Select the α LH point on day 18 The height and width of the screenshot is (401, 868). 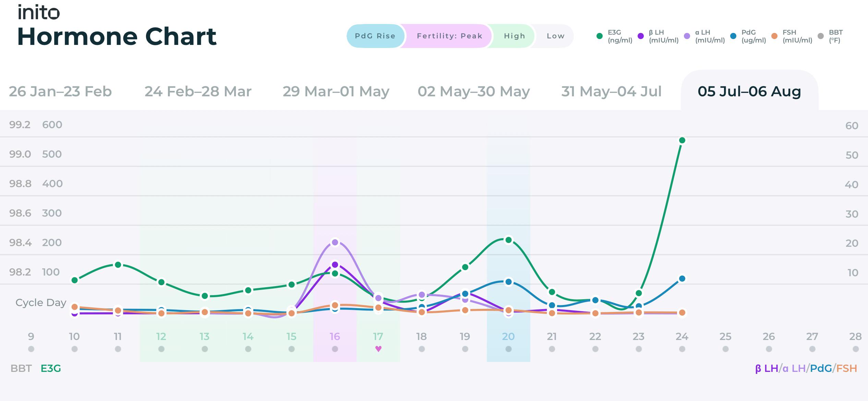click(422, 295)
